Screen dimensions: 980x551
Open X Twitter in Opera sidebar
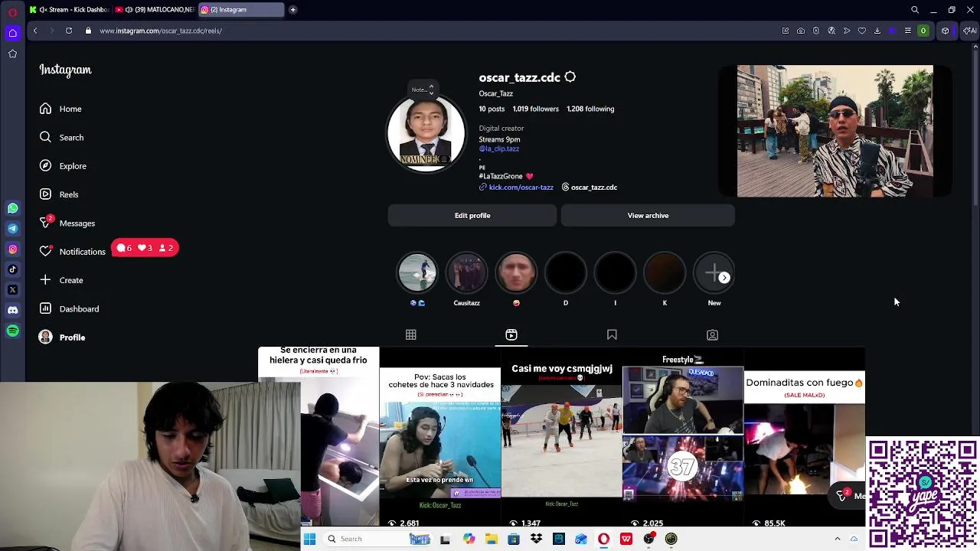(x=12, y=289)
